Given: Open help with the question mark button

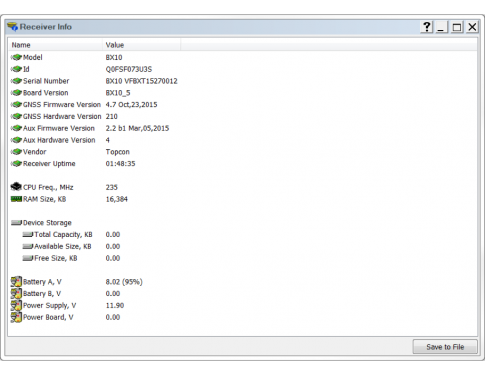Looking at the screenshot, I should point(427,27).
